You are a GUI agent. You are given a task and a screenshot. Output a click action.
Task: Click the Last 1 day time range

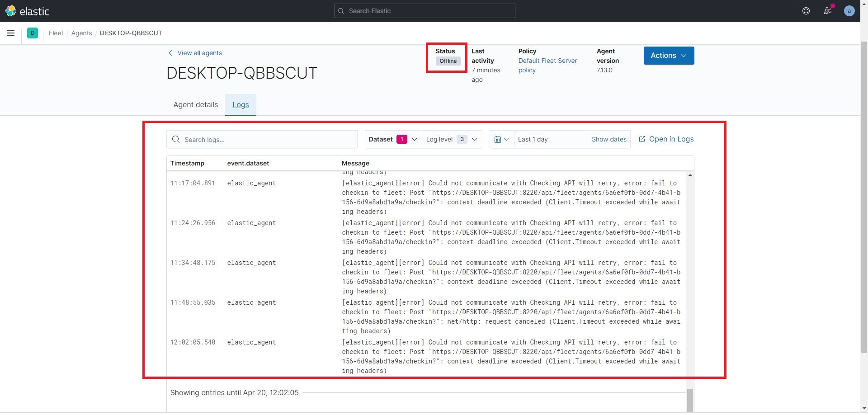point(533,139)
